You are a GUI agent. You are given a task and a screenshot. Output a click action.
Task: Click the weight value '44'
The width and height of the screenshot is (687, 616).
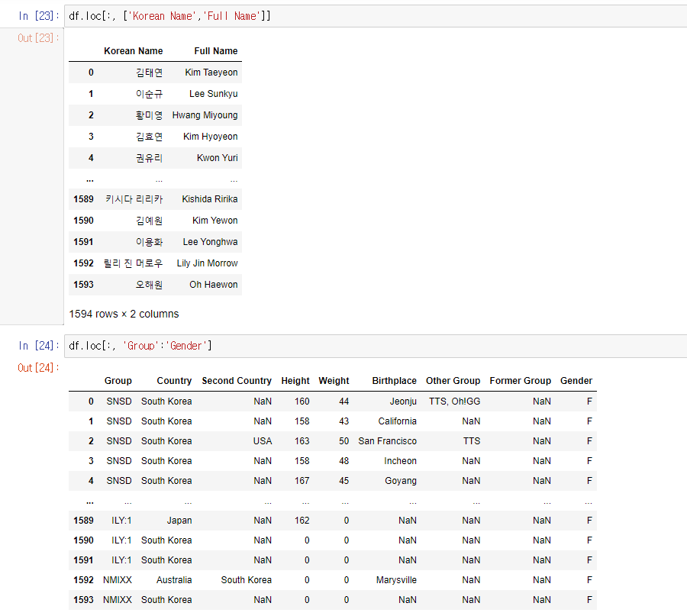point(344,402)
